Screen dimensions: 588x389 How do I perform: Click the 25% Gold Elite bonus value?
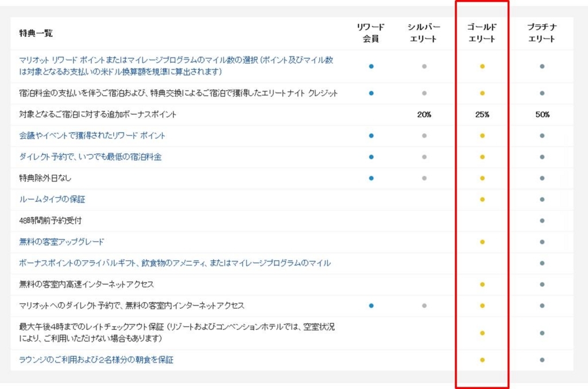(x=482, y=114)
